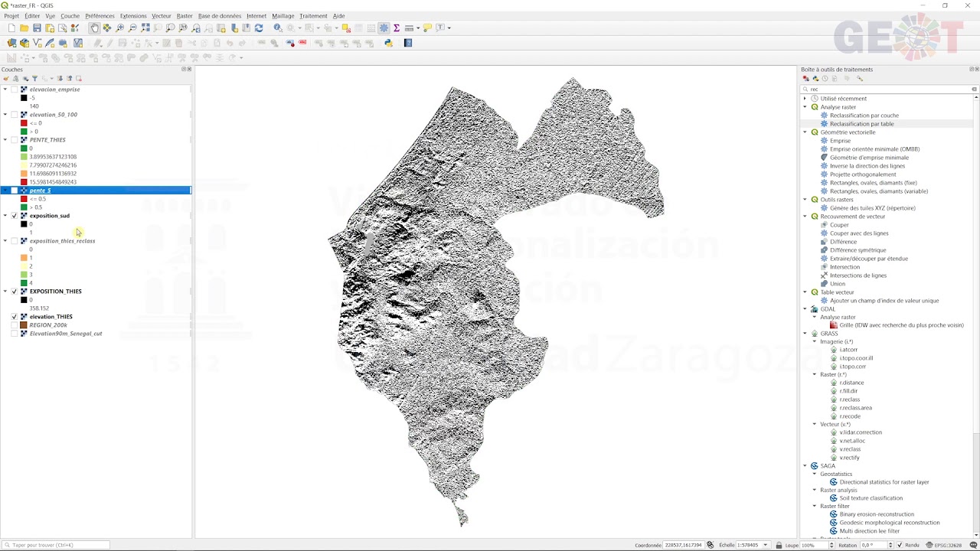Open Reclassification par table algorithm
Screen dimensions: 980x551
[x=861, y=124]
